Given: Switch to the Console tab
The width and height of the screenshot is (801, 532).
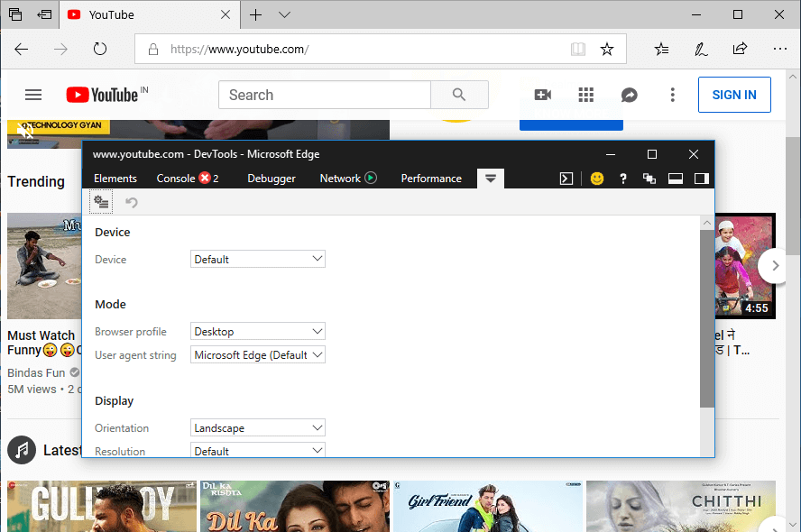Looking at the screenshot, I should click(x=176, y=179).
